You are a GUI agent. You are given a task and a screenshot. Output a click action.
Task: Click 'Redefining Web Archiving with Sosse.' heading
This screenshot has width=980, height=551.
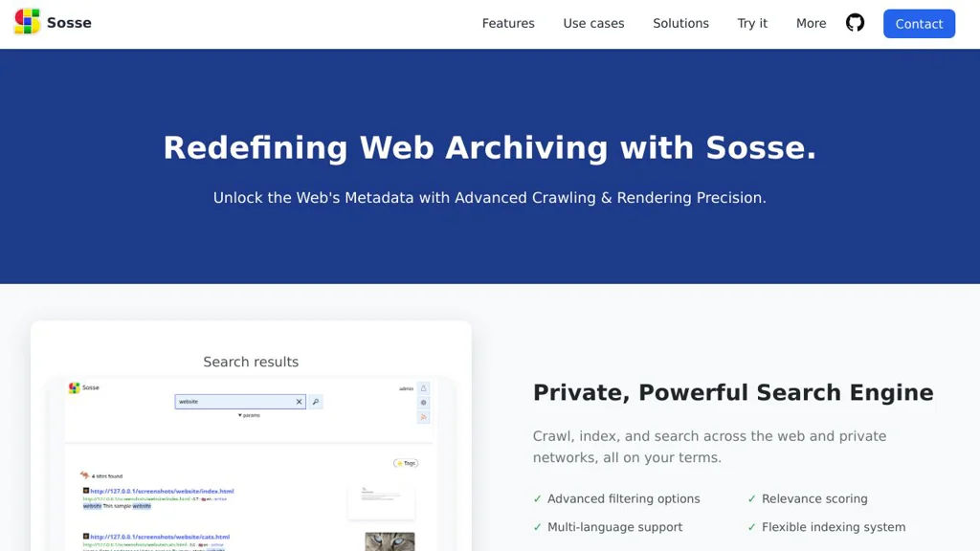point(490,148)
